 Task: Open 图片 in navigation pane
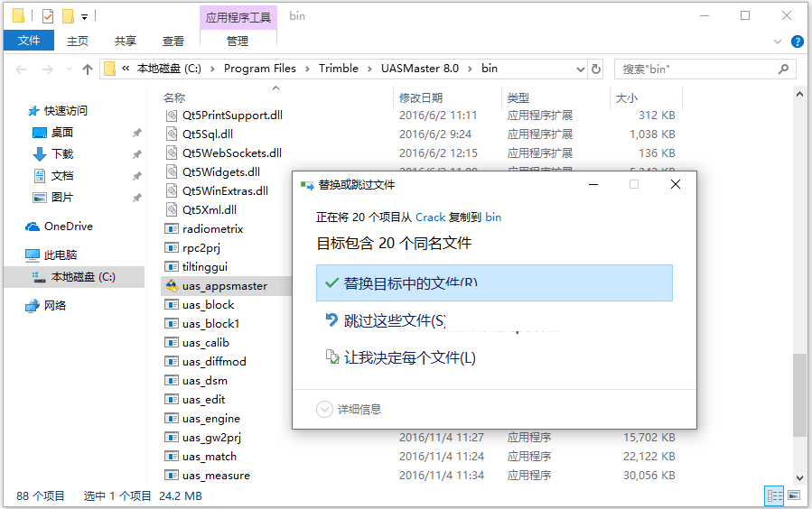(61, 198)
